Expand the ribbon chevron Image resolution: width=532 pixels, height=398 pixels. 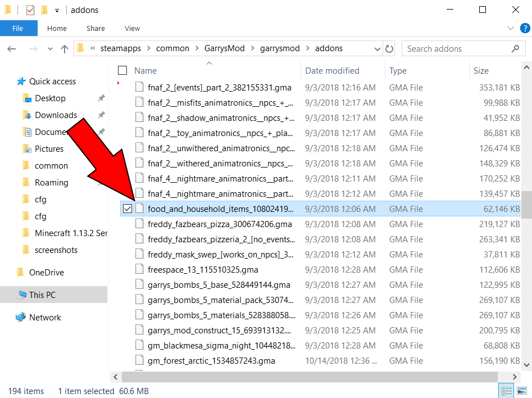(x=510, y=28)
